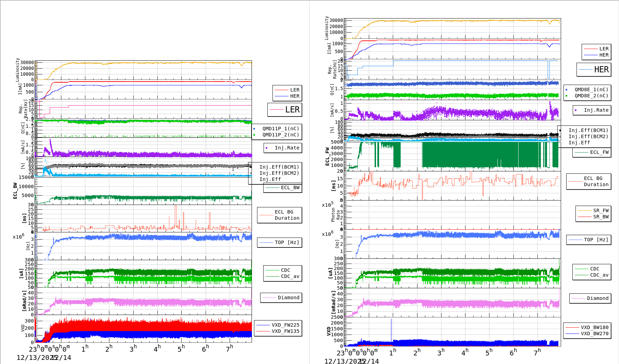Expand the ECL BG Duration legend box
Image resolution: width=619 pixels, height=364 pixels.
point(279,215)
